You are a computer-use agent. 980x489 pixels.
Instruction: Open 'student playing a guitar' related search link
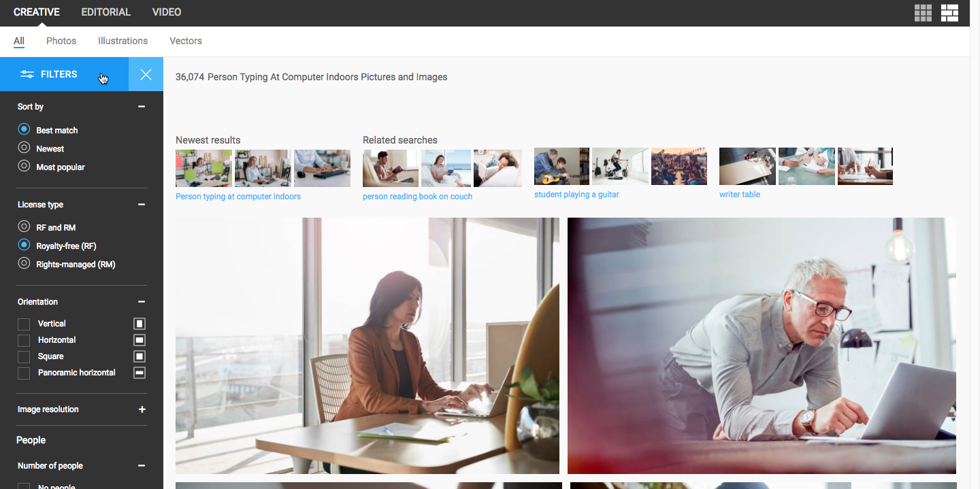point(576,195)
